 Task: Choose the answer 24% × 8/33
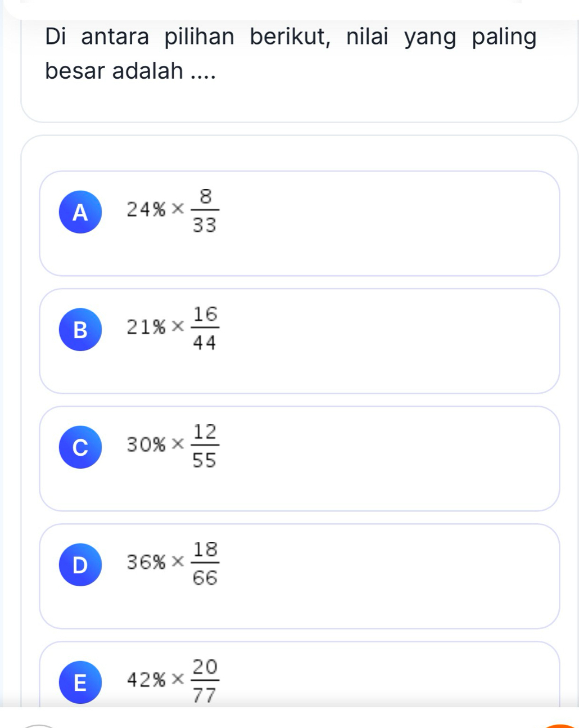point(171,211)
